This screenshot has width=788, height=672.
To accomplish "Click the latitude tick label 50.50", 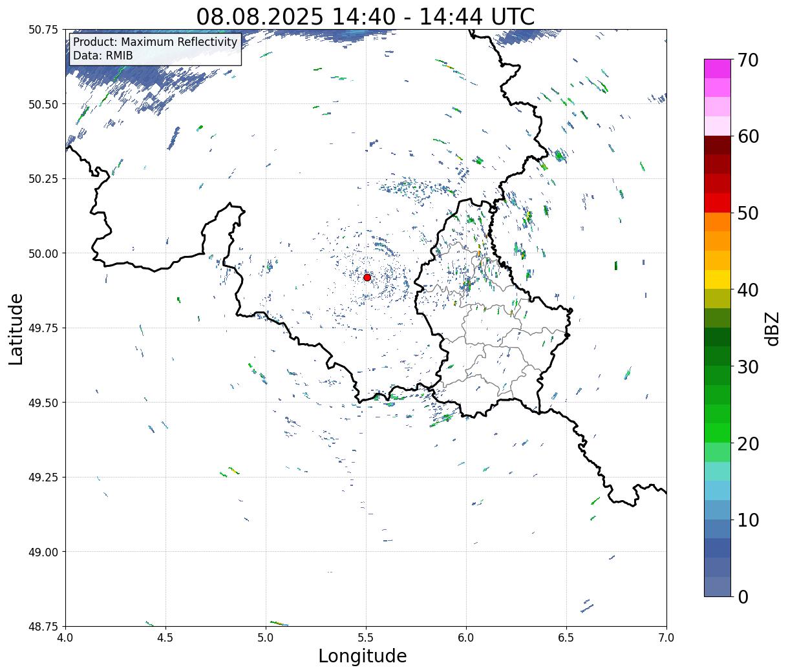I will tap(43, 104).
